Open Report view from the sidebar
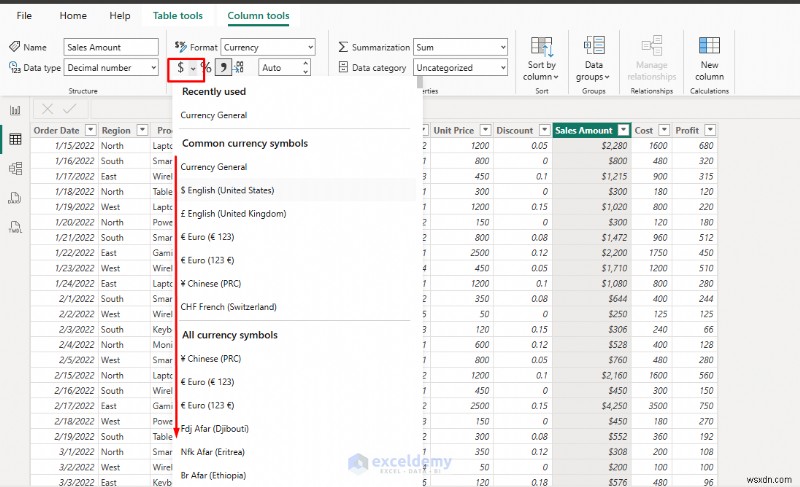800x487 pixels. click(x=15, y=110)
